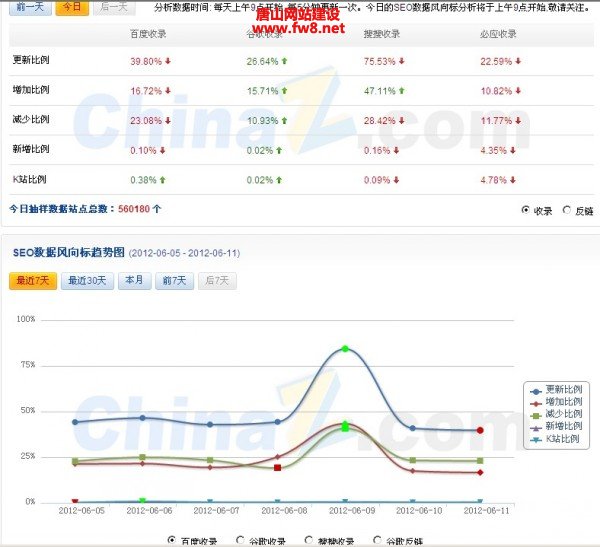This screenshot has width=600, height=547.
Task: Toggle the 更新比例 legend series
Action: 556,390
